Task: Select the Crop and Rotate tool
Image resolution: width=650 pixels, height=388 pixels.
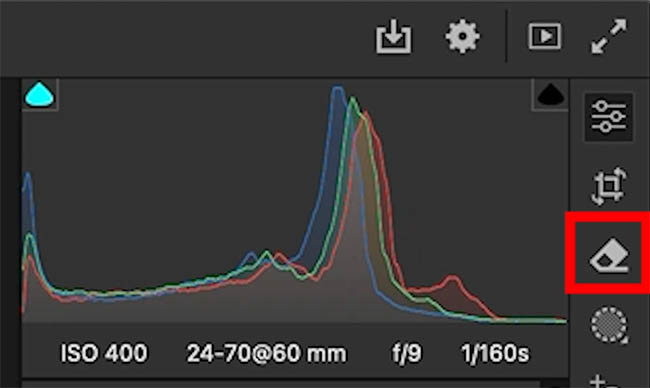Action: [x=608, y=186]
